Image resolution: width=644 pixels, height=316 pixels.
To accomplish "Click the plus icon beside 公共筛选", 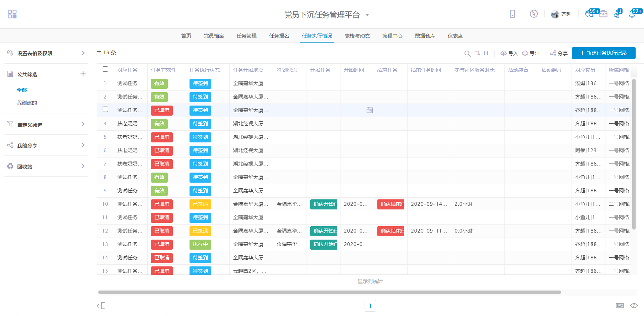I will (83, 74).
